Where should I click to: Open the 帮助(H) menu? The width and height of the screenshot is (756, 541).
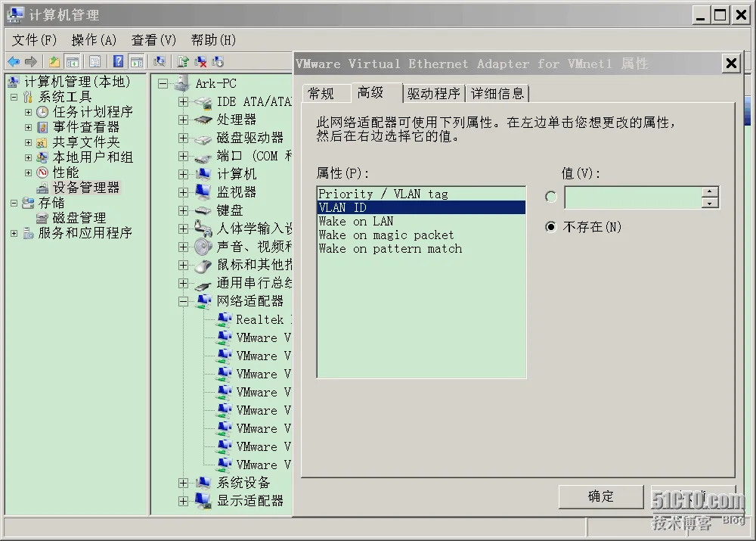tap(213, 40)
